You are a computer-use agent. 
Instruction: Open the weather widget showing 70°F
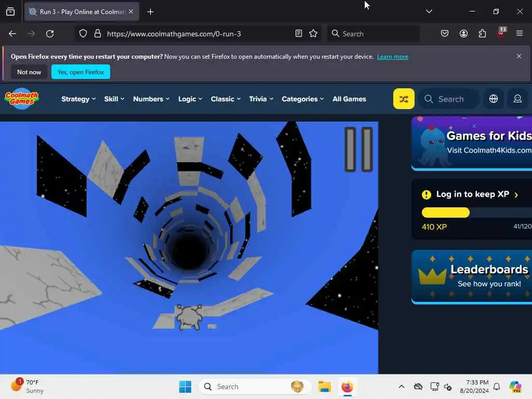[x=27, y=387]
